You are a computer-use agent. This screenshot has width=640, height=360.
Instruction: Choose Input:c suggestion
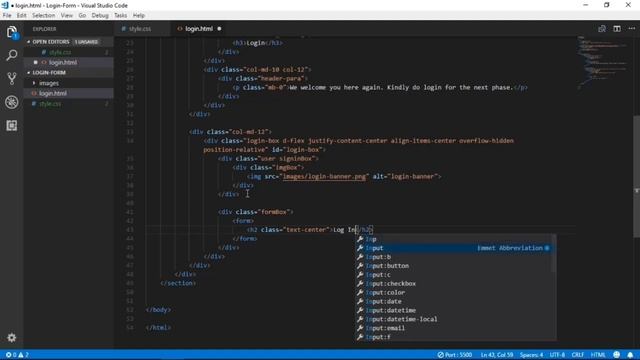point(453,275)
